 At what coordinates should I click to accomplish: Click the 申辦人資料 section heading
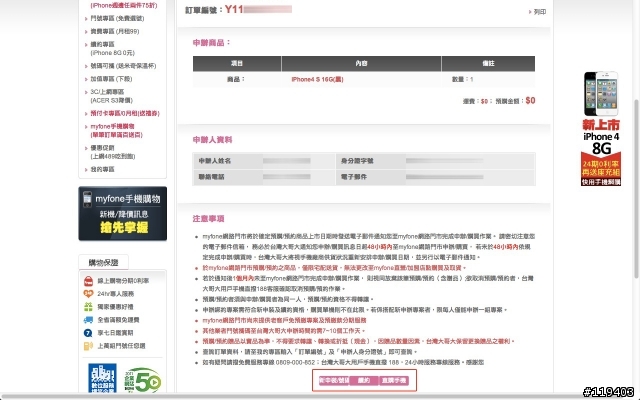212,140
